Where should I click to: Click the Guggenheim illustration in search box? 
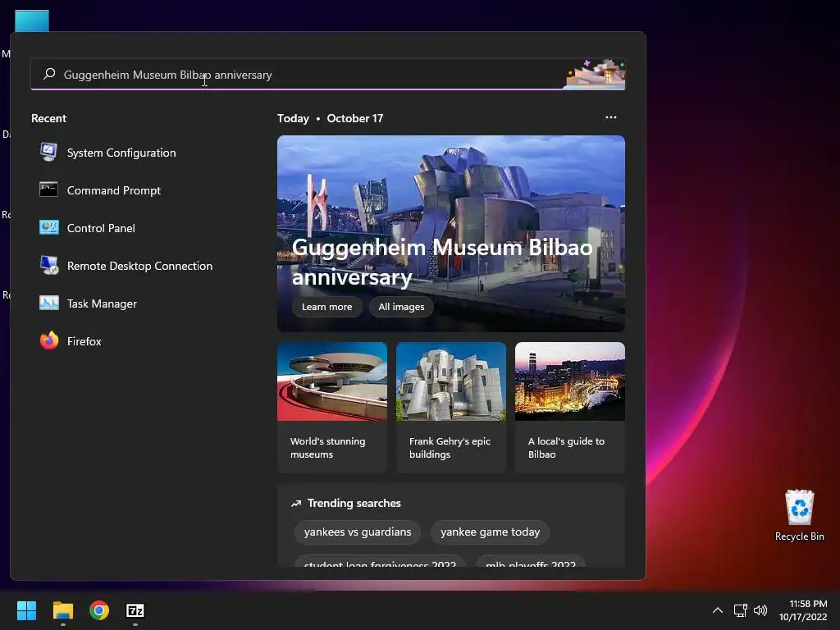pyautogui.click(x=596, y=73)
